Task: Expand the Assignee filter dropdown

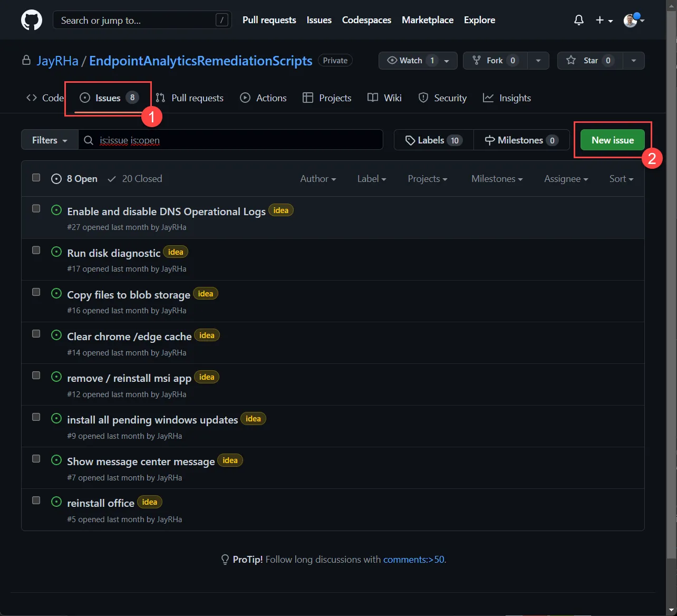Action: pyautogui.click(x=566, y=179)
